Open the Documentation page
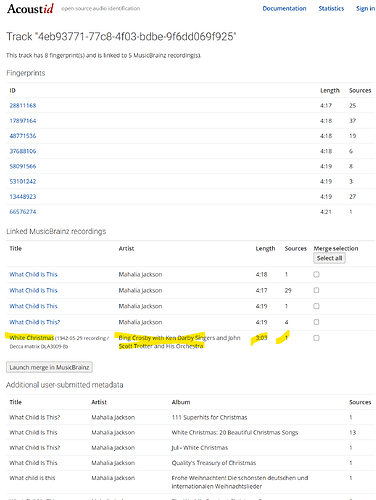The image size is (376, 500). [x=284, y=8]
